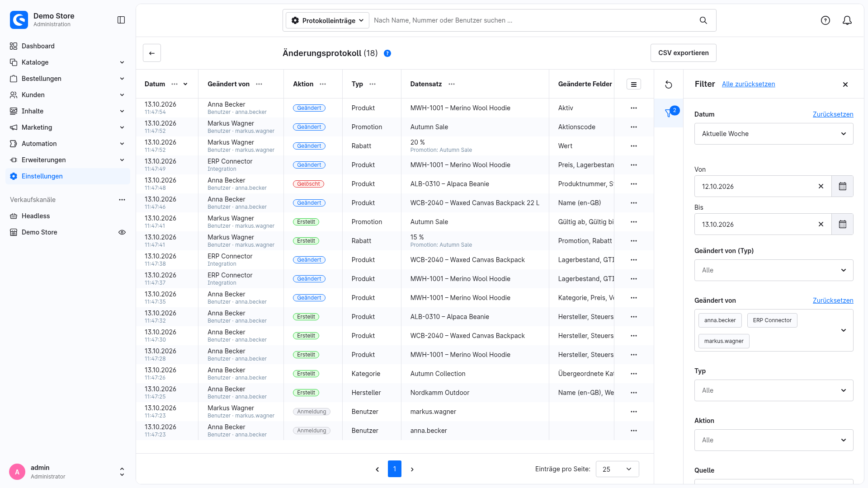Open the column settings list icon
Screen dimensions: 868x488
pyautogui.click(x=634, y=84)
